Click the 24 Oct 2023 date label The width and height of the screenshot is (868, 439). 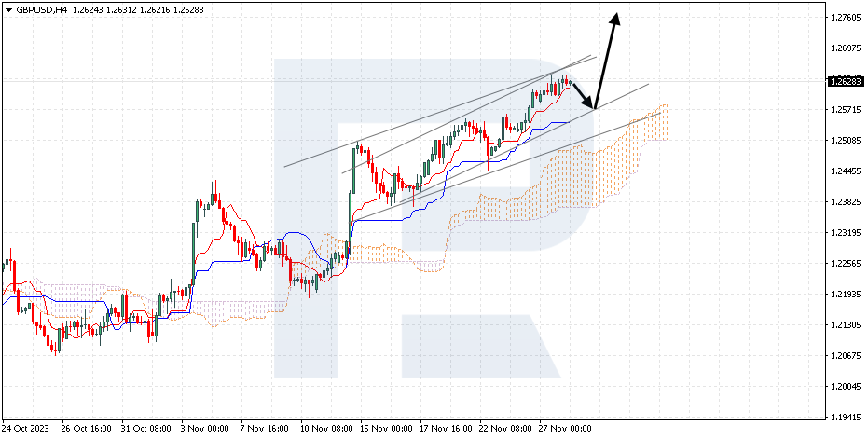point(27,429)
